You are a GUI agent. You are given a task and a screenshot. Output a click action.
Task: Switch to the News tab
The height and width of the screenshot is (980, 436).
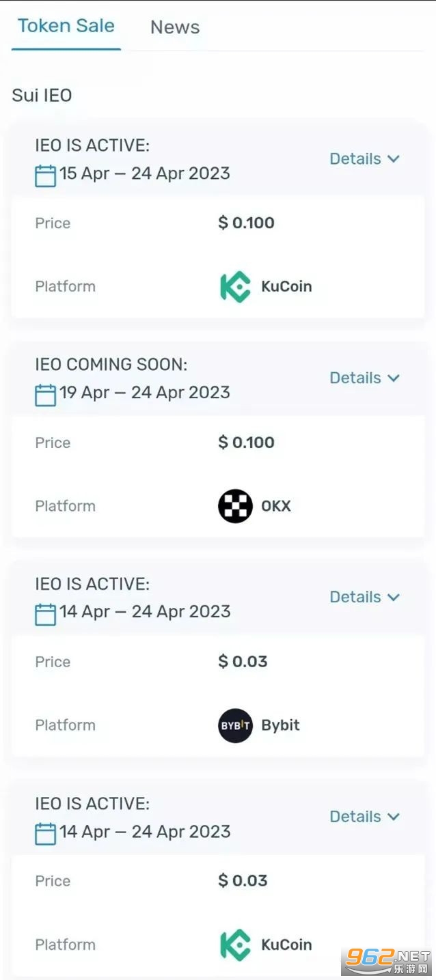(175, 27)
